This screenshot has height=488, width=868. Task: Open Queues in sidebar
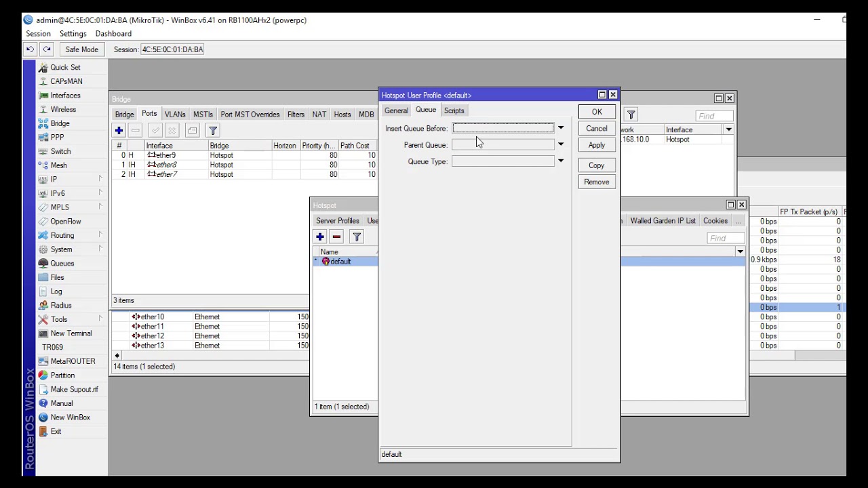(x=62, y=264)
